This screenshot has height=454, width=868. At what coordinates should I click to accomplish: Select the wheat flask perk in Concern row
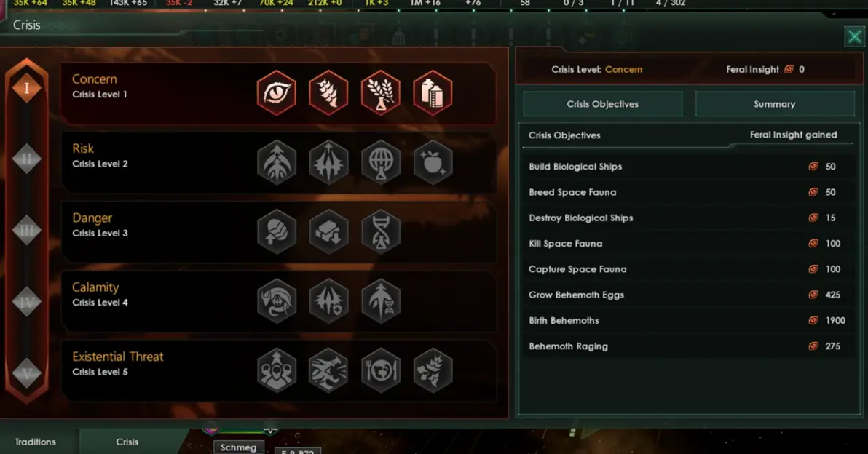[x=380, y=93]
